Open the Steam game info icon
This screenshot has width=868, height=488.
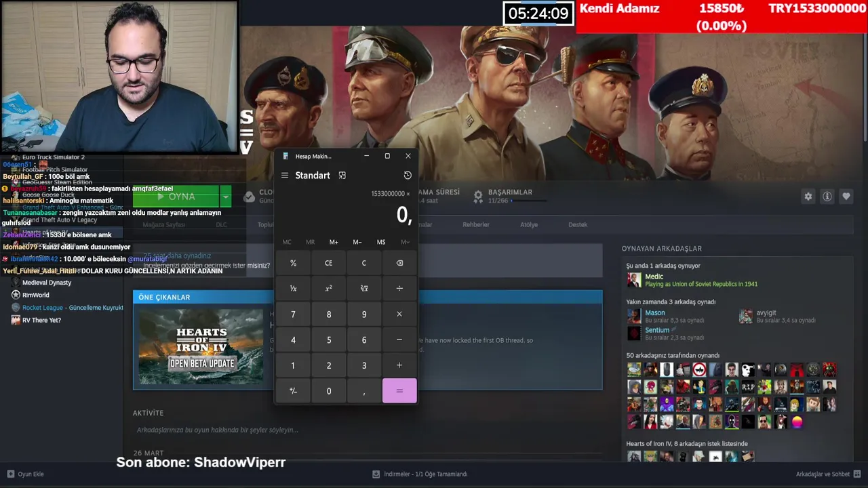[x=827, y=197]
